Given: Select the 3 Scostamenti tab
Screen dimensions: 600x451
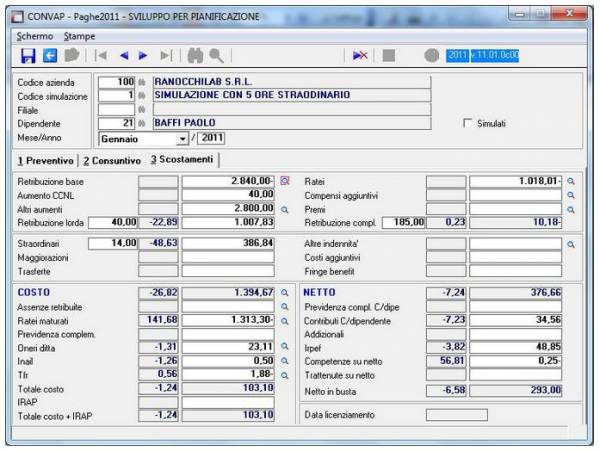Looking at the screenshot, I should click(x=182, y=160).
